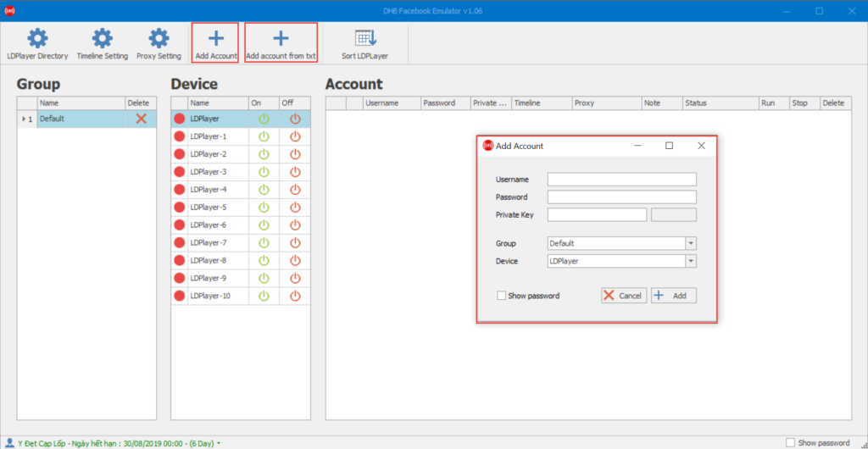Click Add button in dialog
This screenshot has width=868, height=449.
tap(674, 296)
